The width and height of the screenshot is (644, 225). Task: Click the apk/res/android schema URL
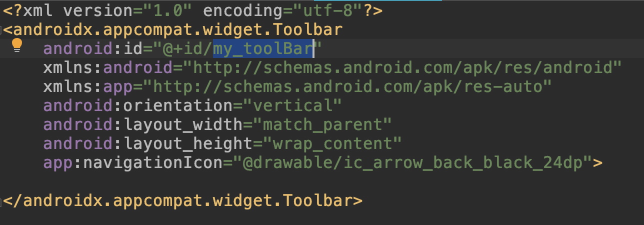[x=402, y=67]
